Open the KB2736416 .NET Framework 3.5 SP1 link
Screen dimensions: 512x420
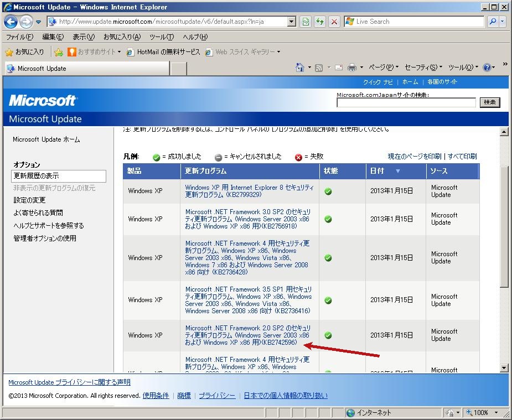pos(249,300)
